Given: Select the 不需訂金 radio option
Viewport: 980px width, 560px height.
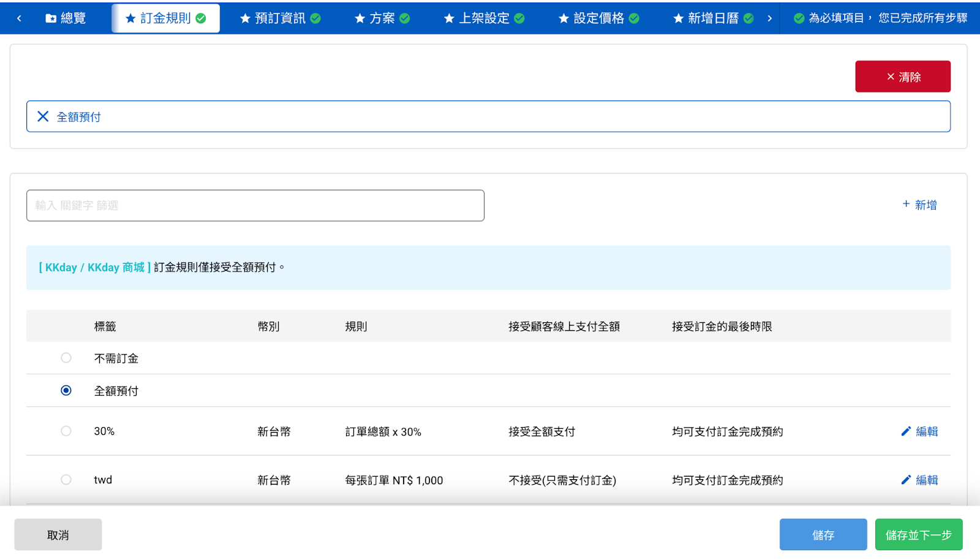Looking at the screenshot, I should click(x=66, y=358).
